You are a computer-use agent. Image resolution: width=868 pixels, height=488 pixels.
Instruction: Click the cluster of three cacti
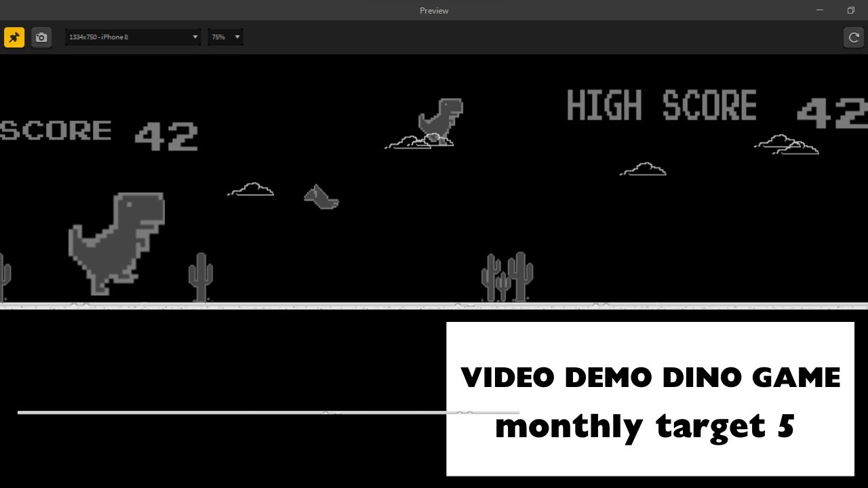pos(507,277)
